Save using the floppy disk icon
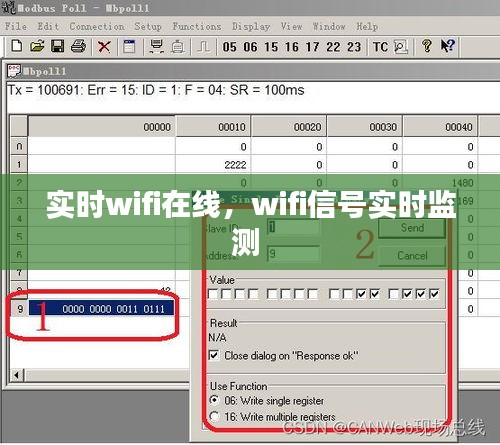500x445 pixels. tap(57, 46)
